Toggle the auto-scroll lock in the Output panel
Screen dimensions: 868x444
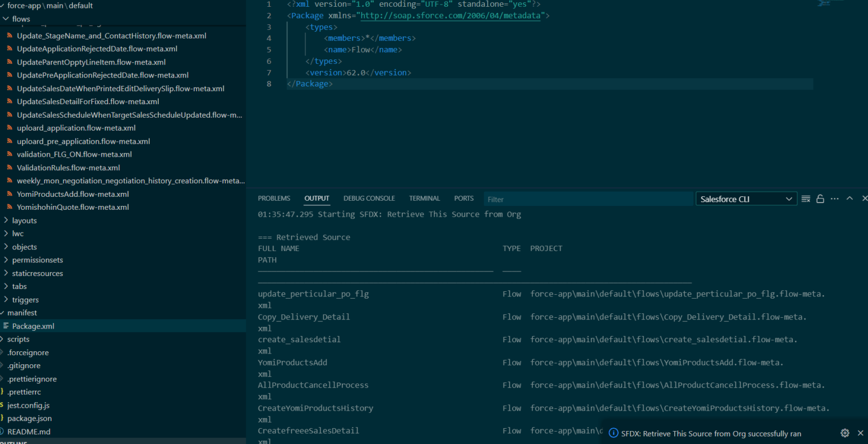[820, 199]
